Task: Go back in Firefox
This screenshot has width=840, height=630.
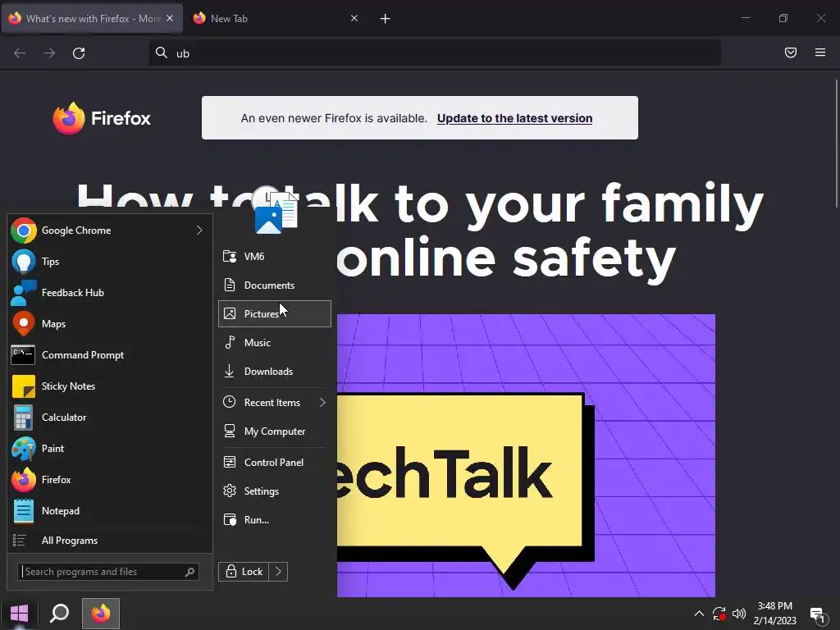Action: coord(20,53)
